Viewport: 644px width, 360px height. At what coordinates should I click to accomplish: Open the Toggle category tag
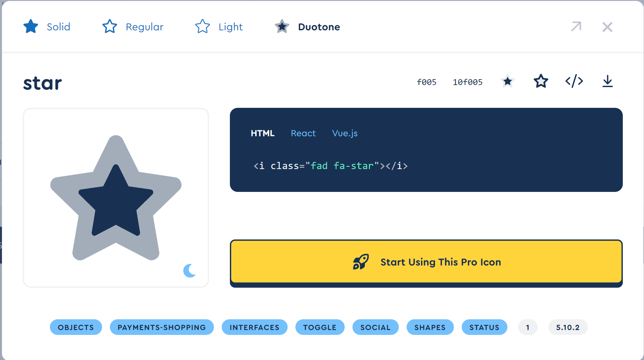[320, 327]
